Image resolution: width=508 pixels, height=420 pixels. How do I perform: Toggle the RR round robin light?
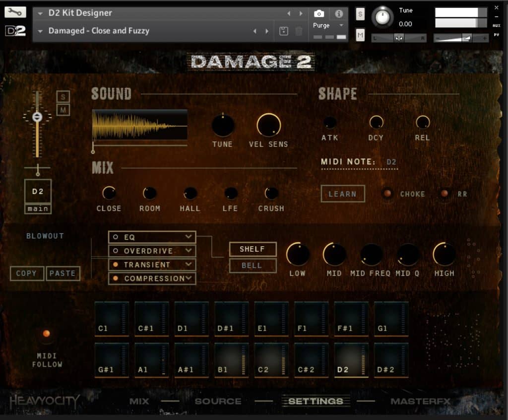coord(444,193)
